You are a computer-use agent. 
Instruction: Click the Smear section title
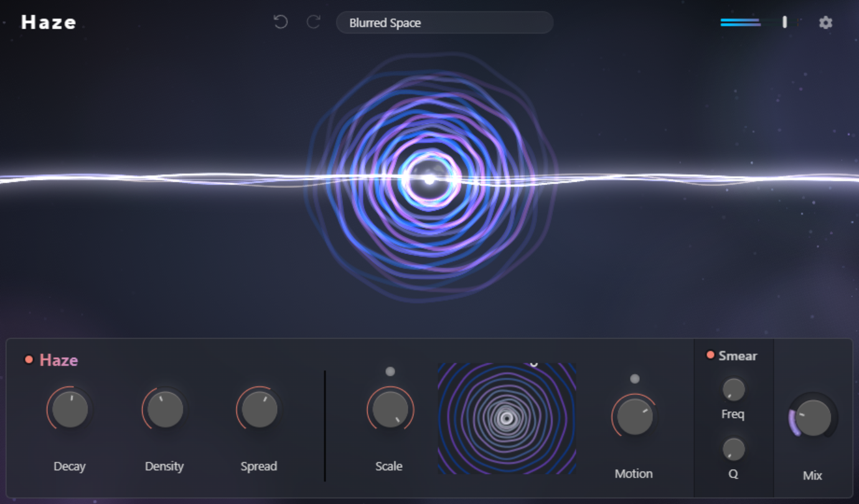[x=738, y=356]
